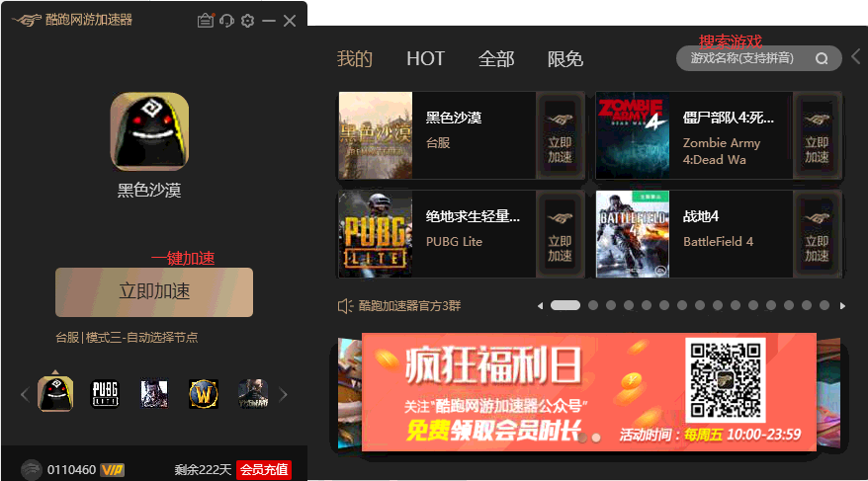Image resolution: width=868 pixels, height=481 pixels.
Task: Accelerate 战地4 with its 立即加速 button
Action: (x=817, y=234)
